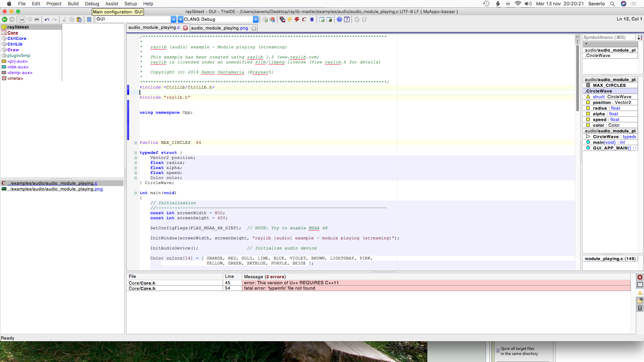
Task: Click the red X errors icon
Action: tap(640, 277)
